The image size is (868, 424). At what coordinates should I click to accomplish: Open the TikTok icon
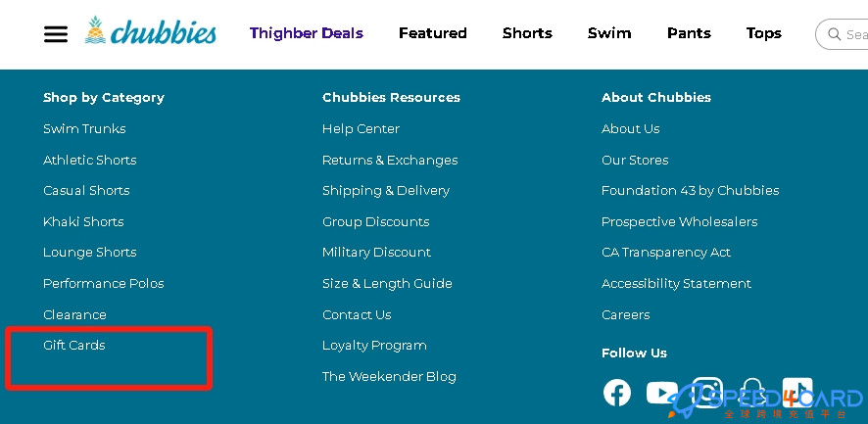click(x=797, y=393)
